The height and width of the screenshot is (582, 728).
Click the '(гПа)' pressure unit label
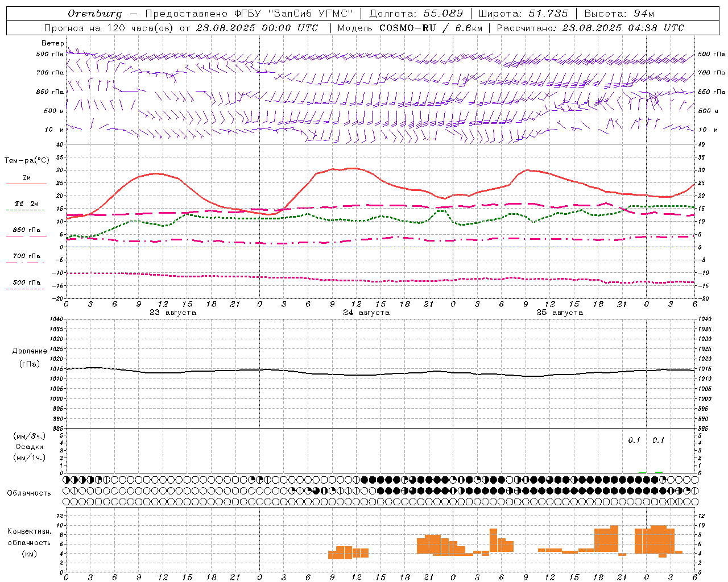(x=30, y=364)
